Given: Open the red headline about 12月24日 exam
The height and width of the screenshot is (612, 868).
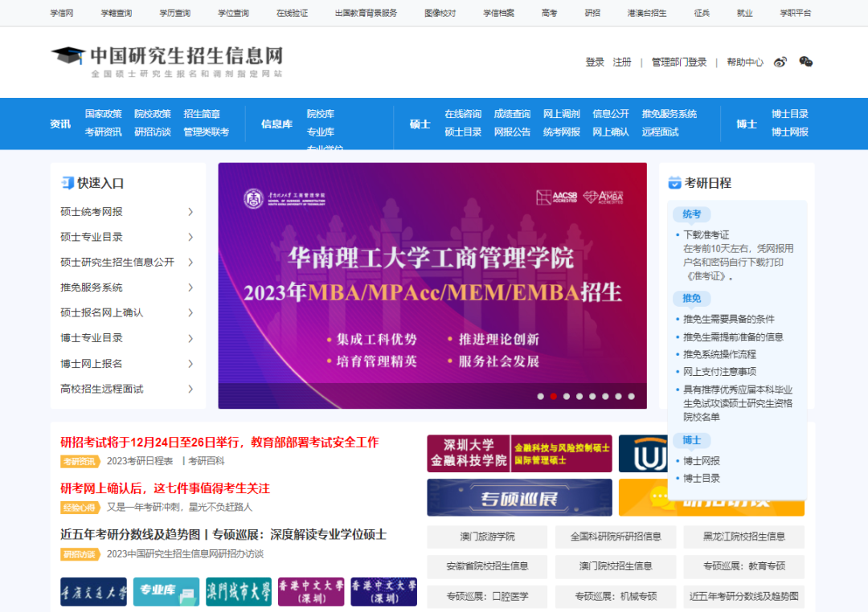Looking at the screenshot, I should coord(219,443).
